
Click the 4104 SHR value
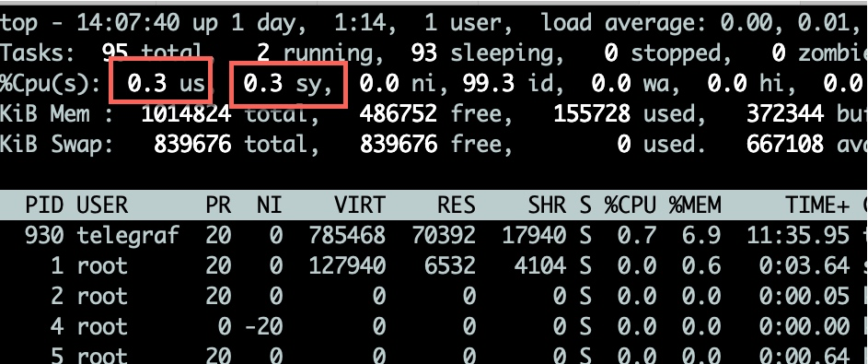[x=540, y=265]
